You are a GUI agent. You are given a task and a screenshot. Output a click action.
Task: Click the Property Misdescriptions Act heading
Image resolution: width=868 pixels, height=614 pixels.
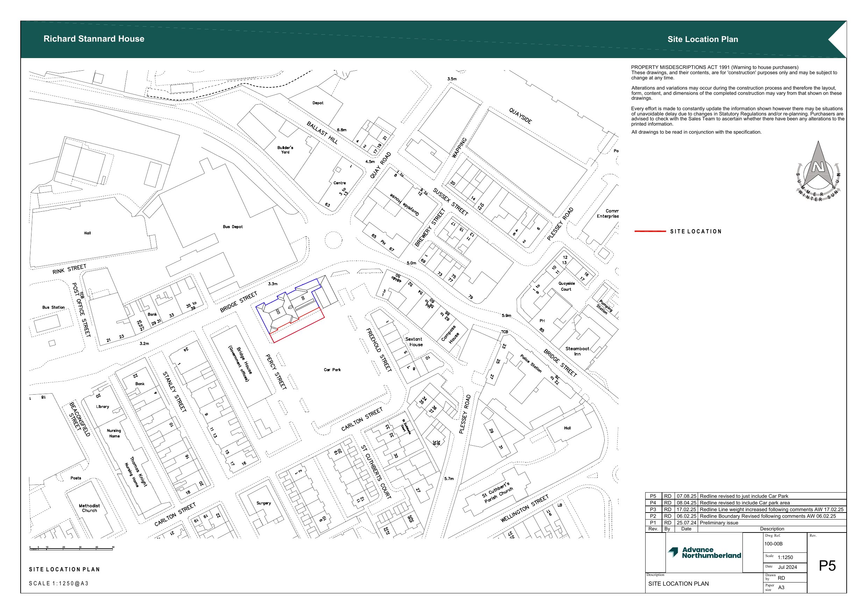(x=714, y=67)
